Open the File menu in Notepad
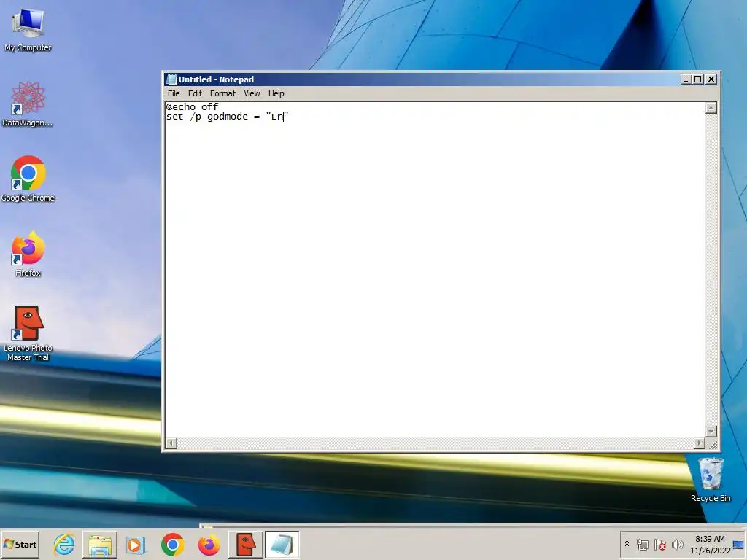 (174, 93)
